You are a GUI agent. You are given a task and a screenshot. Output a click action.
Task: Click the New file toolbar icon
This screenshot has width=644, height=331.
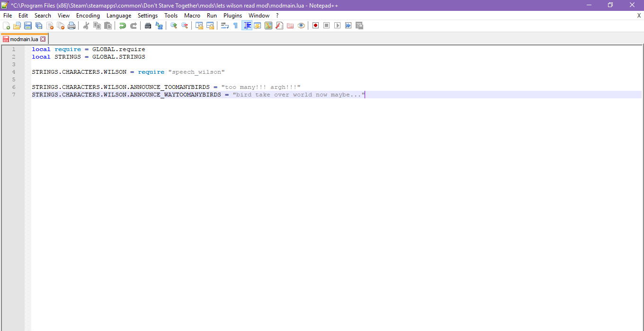[6, 26]
